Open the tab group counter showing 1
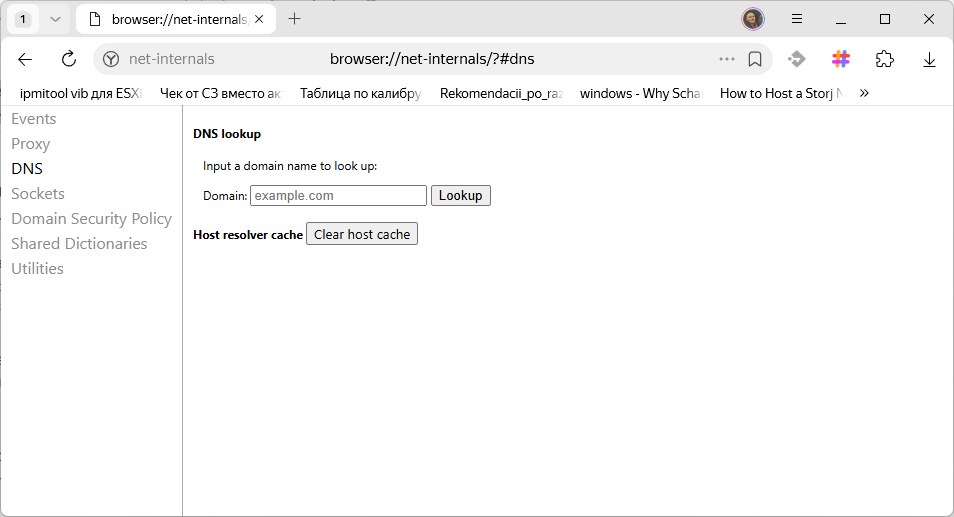Image resolution: width=954 pixels, height=517 pixels. 23,19
